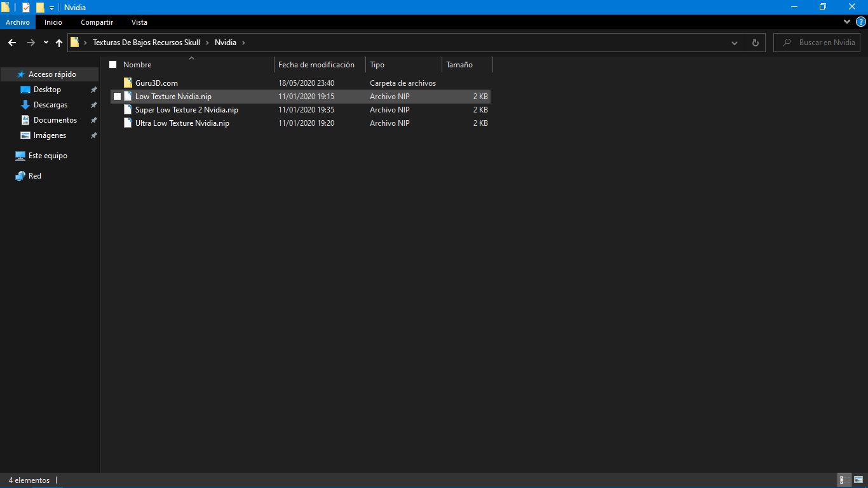Open Descargas in quick access
This screenshot has height=488, width=868.
tap(50, 105)
